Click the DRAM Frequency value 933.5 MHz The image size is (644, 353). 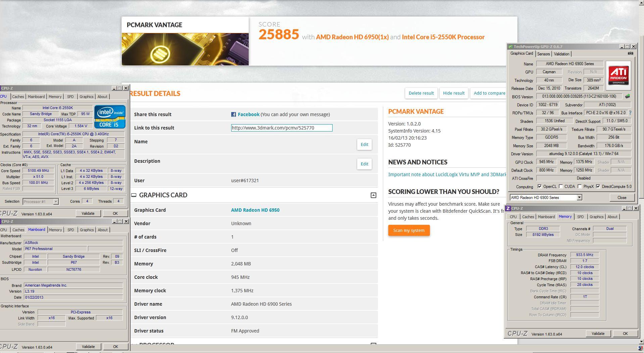(585, 255)
